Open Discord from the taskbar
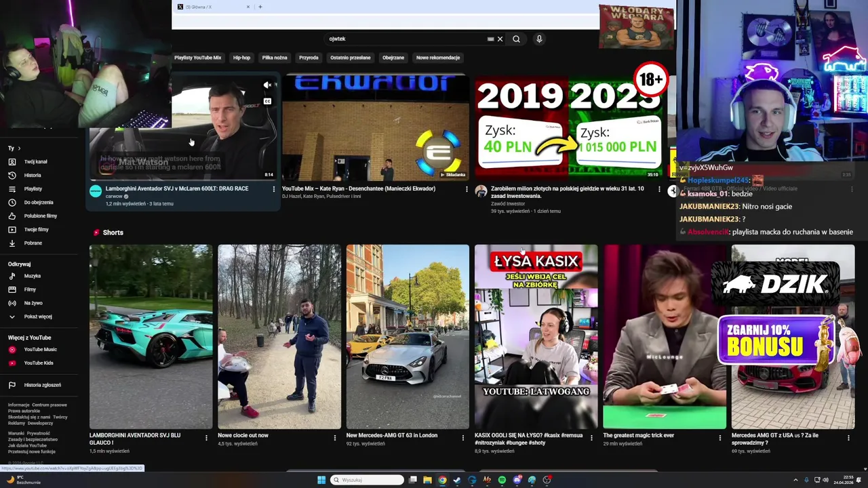Screen dimensions: 868x488 517,480
